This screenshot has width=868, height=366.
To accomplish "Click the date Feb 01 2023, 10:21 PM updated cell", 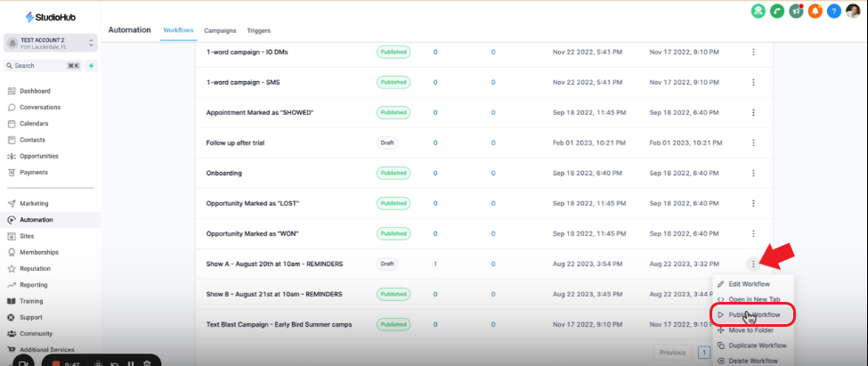I will coord(589,142).
